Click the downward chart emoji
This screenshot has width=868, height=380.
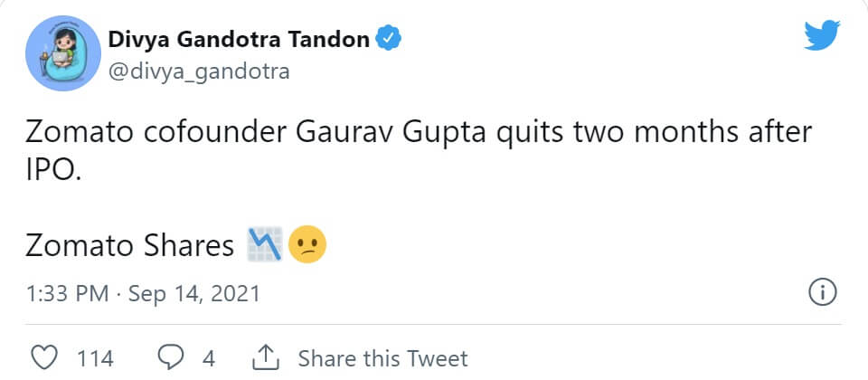[264, 244]
